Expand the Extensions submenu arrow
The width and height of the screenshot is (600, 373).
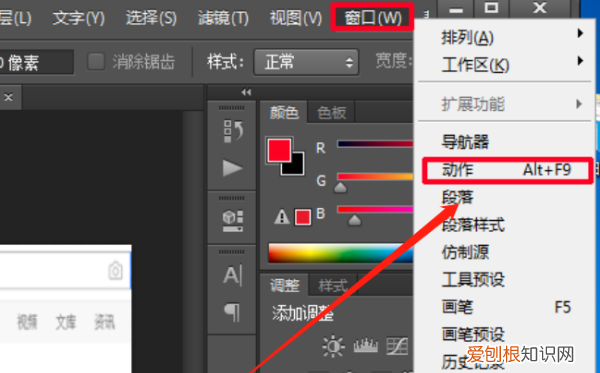coord(579,104)
